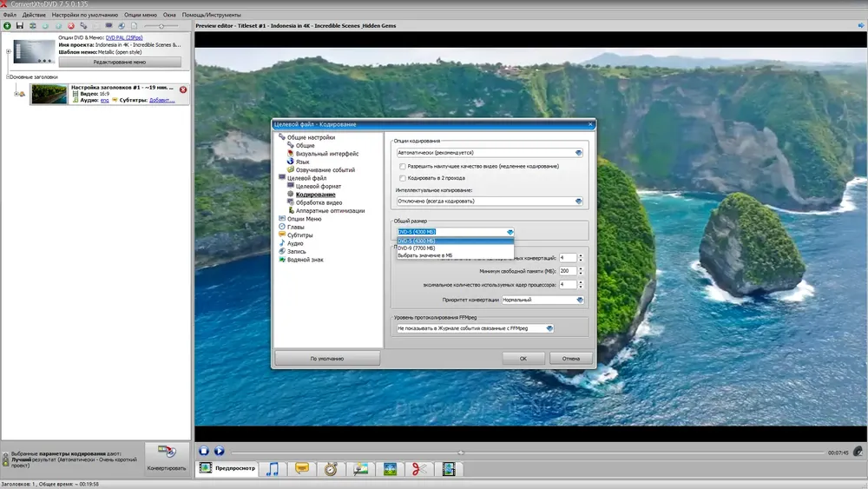
Task: Click the DVD PAL (25Fps) link
Action: 124,37
